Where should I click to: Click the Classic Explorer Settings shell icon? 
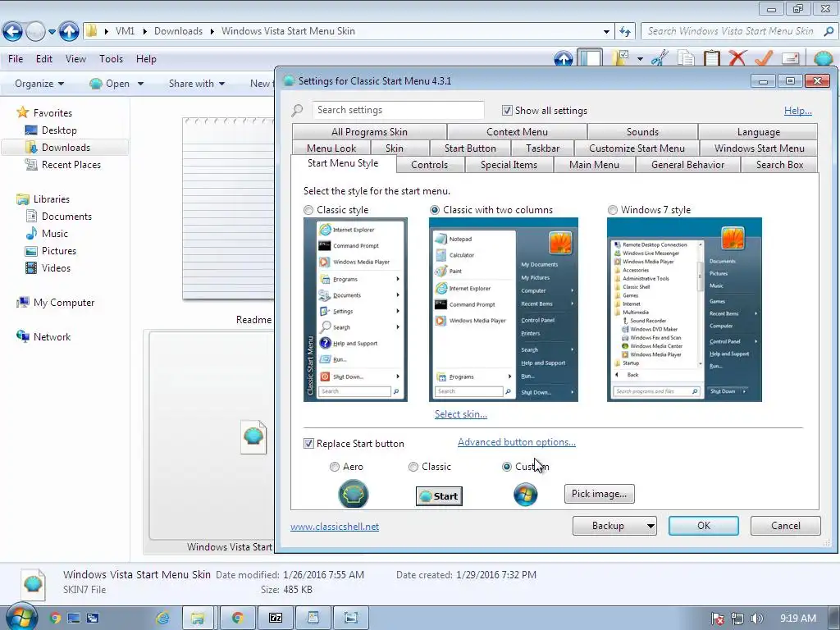822,58
